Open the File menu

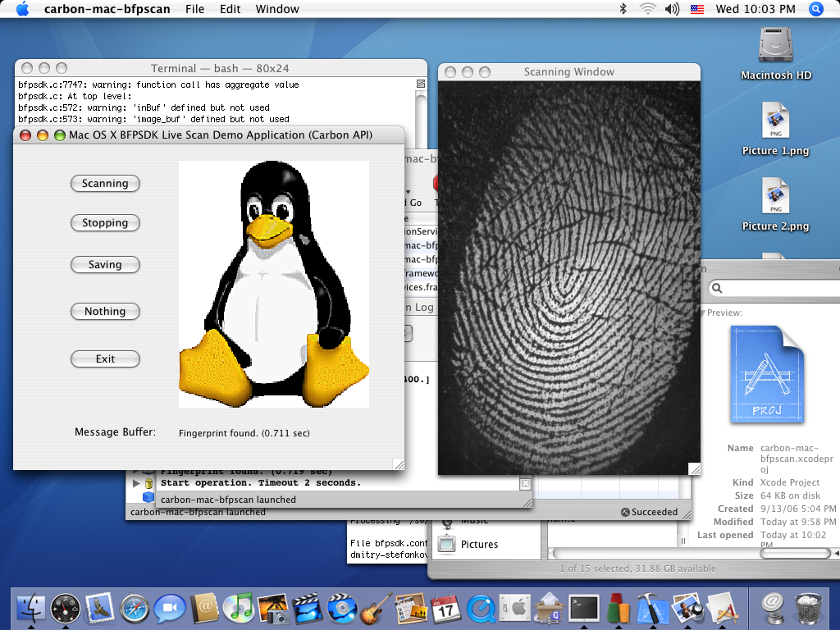tap(194, 9)
